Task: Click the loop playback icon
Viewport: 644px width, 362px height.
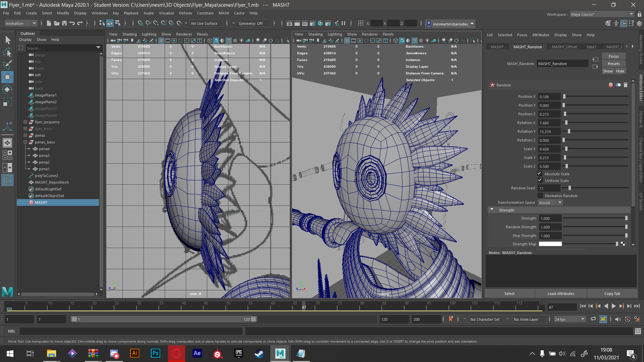Action: (593, 319)
